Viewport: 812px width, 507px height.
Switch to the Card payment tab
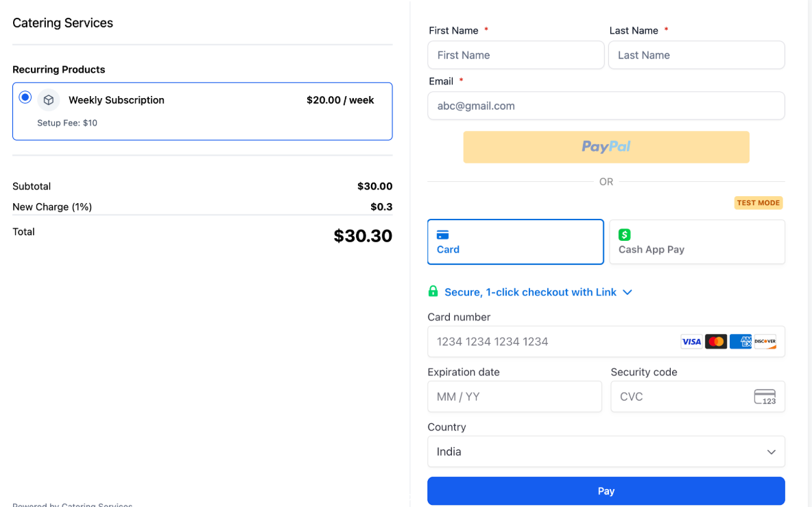click(x=515, y=241)
